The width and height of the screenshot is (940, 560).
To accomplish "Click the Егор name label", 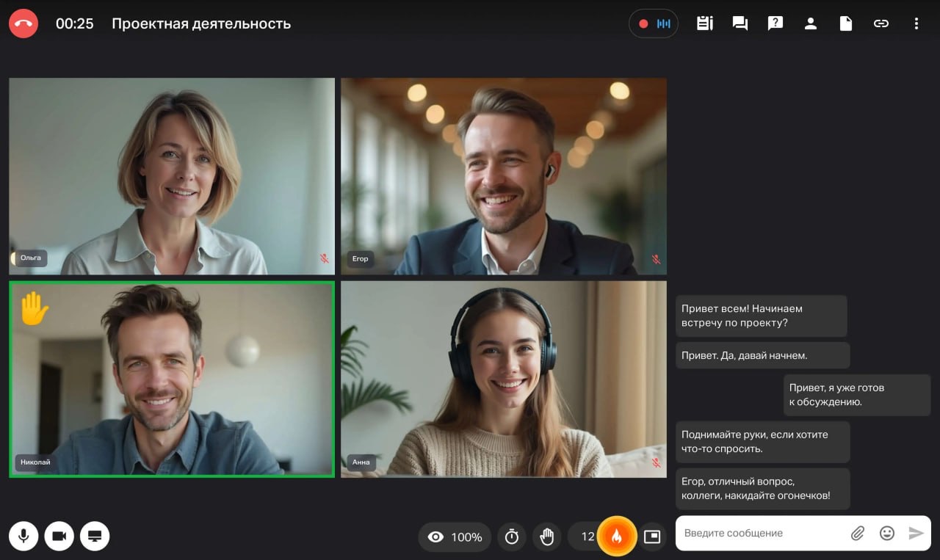I will pyautogui.click(x=361, y=258).
